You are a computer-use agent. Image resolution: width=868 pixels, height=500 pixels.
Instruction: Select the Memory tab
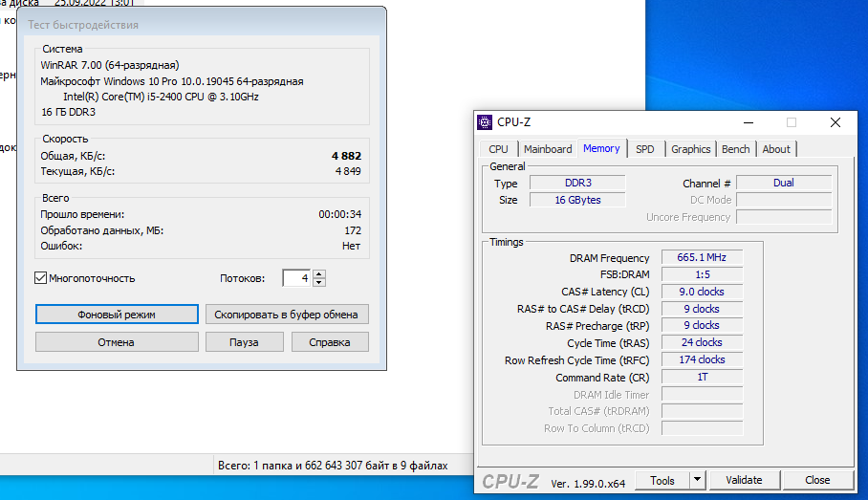pos(601,148)
